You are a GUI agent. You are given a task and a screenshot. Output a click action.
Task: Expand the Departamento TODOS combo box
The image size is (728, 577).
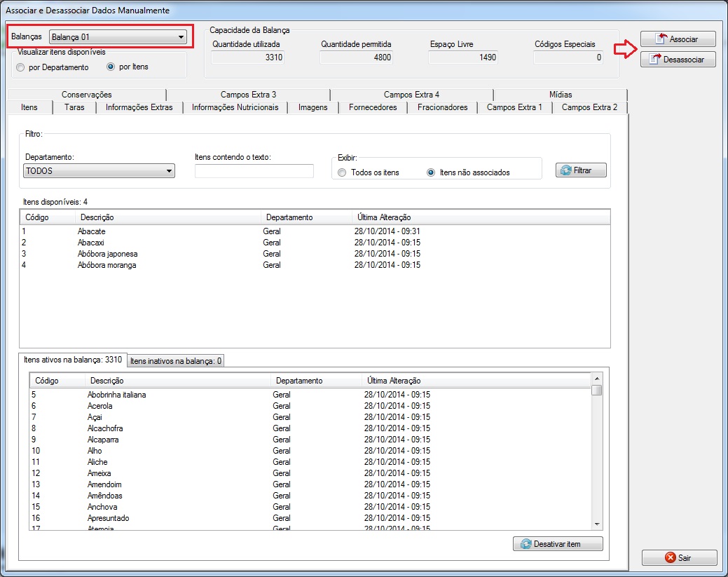(x=99, y=171)
